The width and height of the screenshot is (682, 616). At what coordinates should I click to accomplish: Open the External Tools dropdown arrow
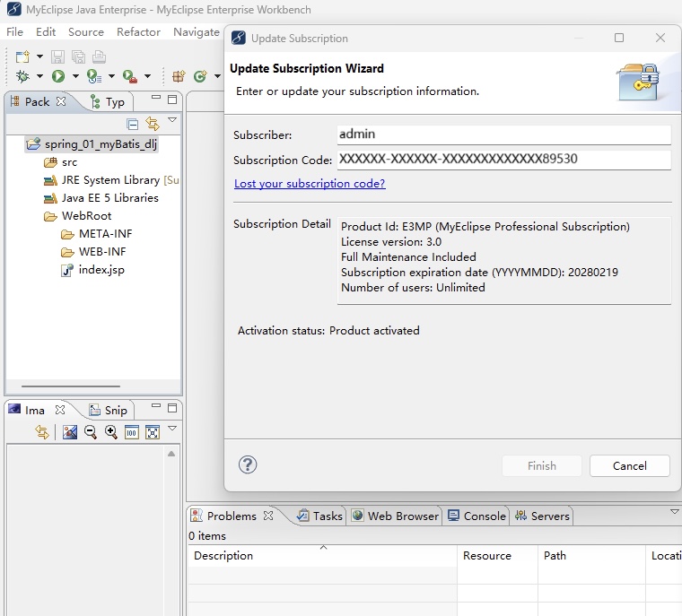148,76
